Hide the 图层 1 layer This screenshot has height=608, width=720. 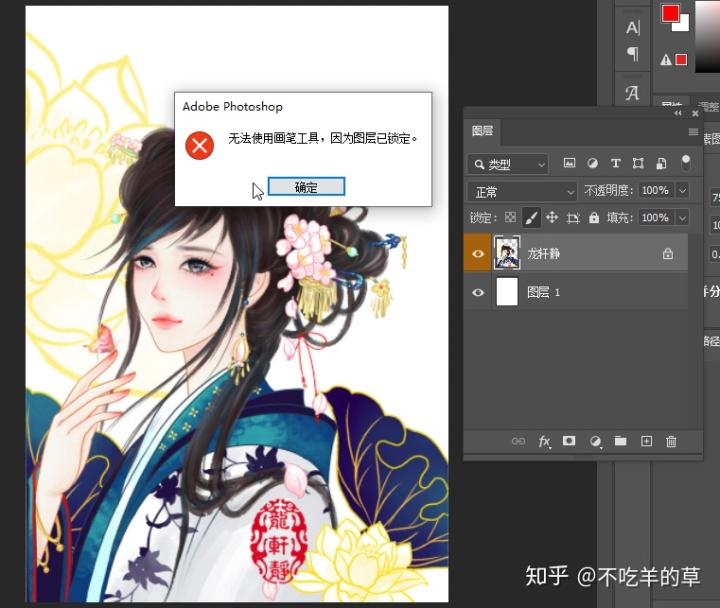(478, 292)
